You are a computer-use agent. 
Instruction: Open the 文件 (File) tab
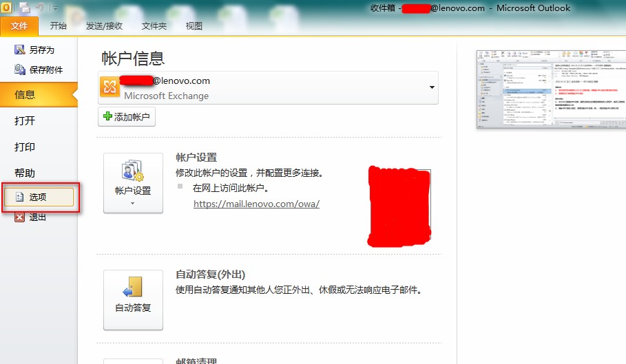coord(19,26)
